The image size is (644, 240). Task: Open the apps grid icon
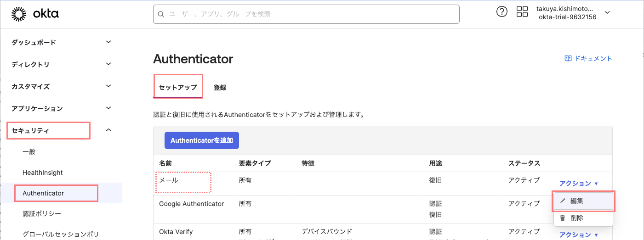coord(522,12)
